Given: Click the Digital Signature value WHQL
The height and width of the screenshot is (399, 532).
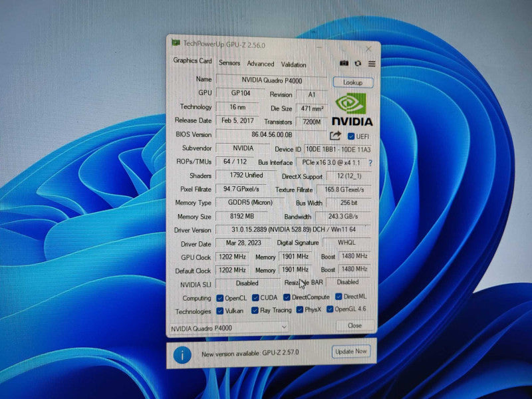Looking at the screenshot, I should click(346, 242).
